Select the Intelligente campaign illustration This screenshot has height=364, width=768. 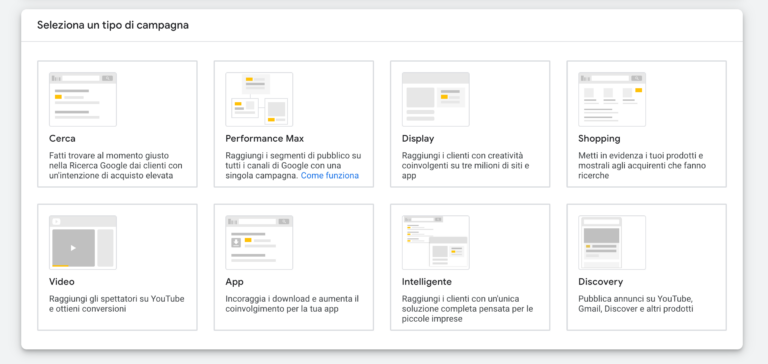pyautogui.click(x=435, y=243)
